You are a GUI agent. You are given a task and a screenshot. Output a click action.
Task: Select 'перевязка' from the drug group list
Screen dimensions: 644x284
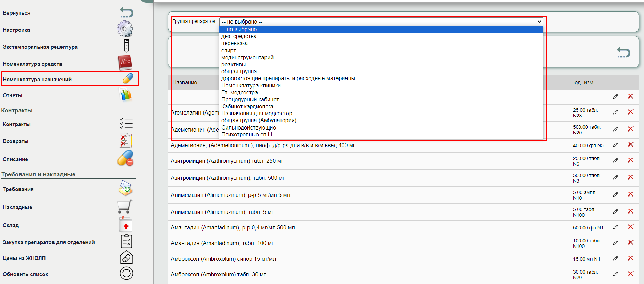coord(235,43)
